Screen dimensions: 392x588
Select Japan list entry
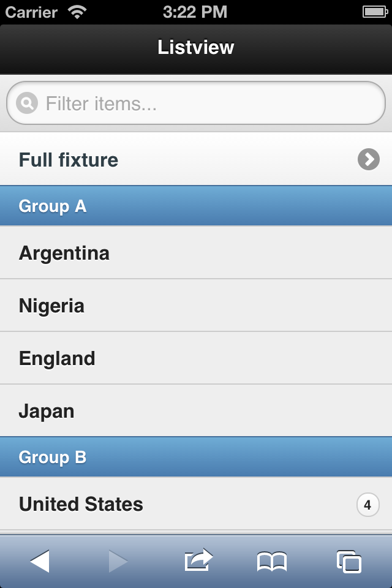[196, 410]
